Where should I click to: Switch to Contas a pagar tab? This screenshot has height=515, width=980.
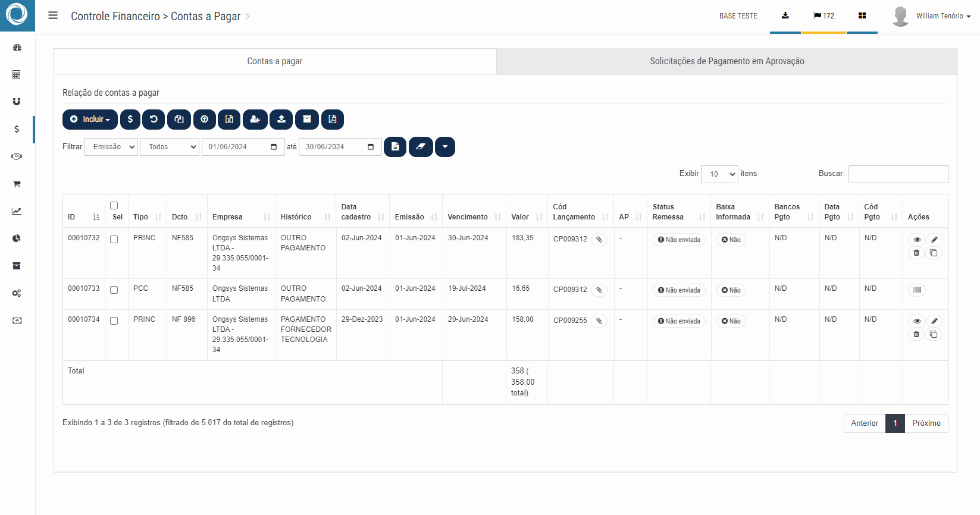pos(275,61)
